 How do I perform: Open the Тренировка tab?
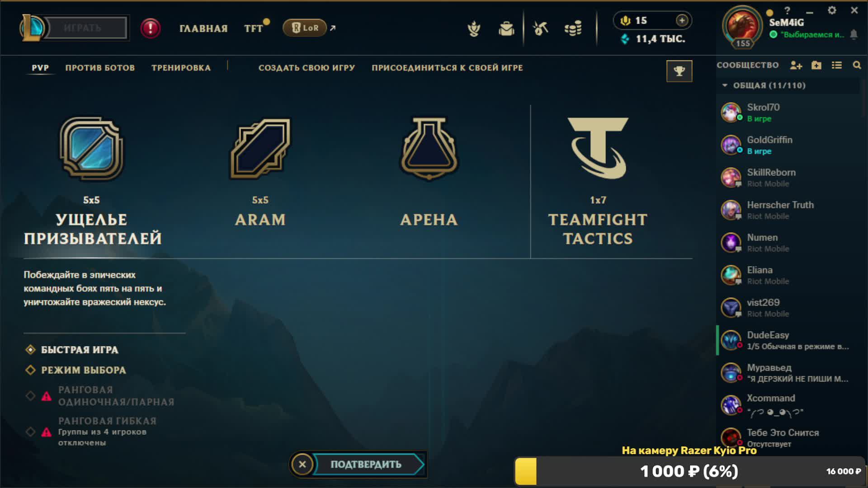click(x=181, y=68)
